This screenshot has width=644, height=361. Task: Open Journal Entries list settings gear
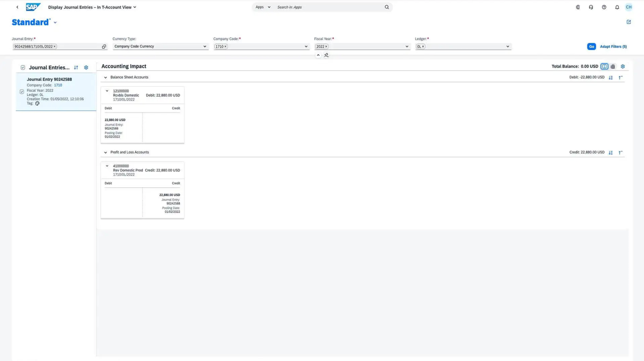[x=86, y=68]
